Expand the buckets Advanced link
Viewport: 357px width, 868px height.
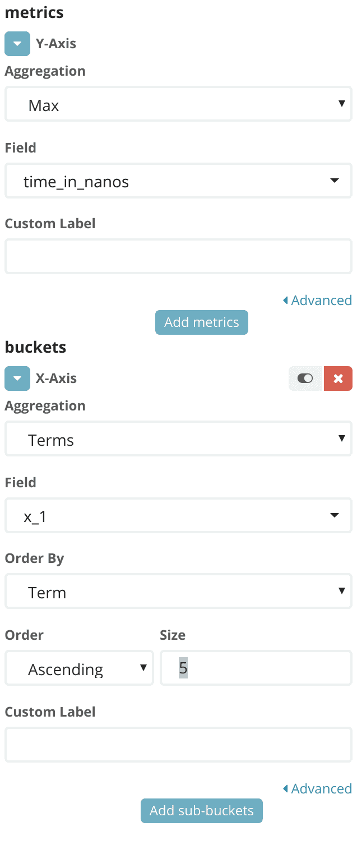(x=321, y=789)
